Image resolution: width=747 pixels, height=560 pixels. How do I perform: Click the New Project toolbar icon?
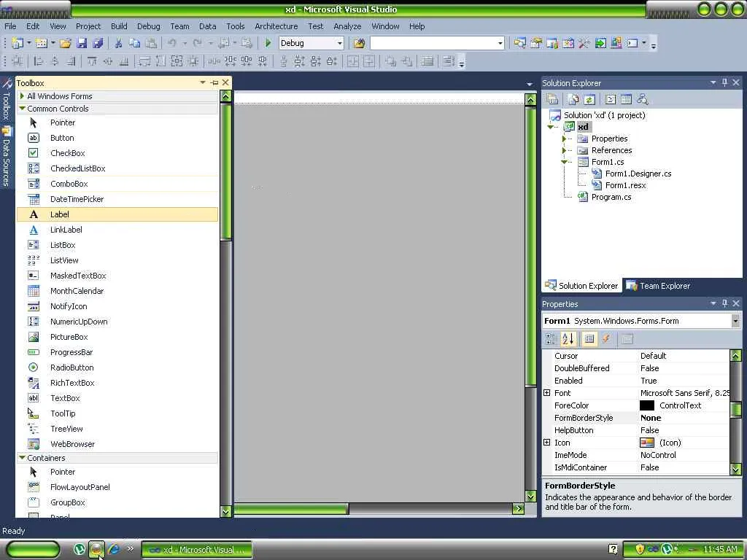[18, 43]
